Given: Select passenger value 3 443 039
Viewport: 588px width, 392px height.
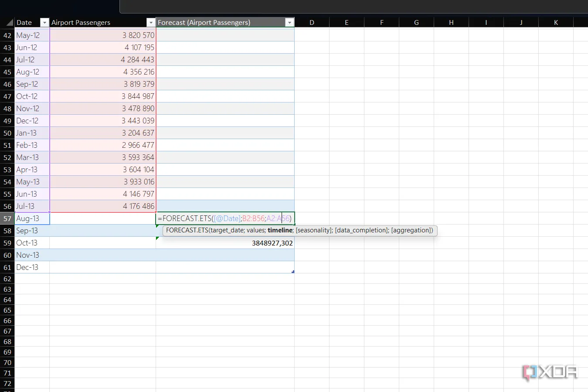Looking at the screenshot, I should pos(103,121).
